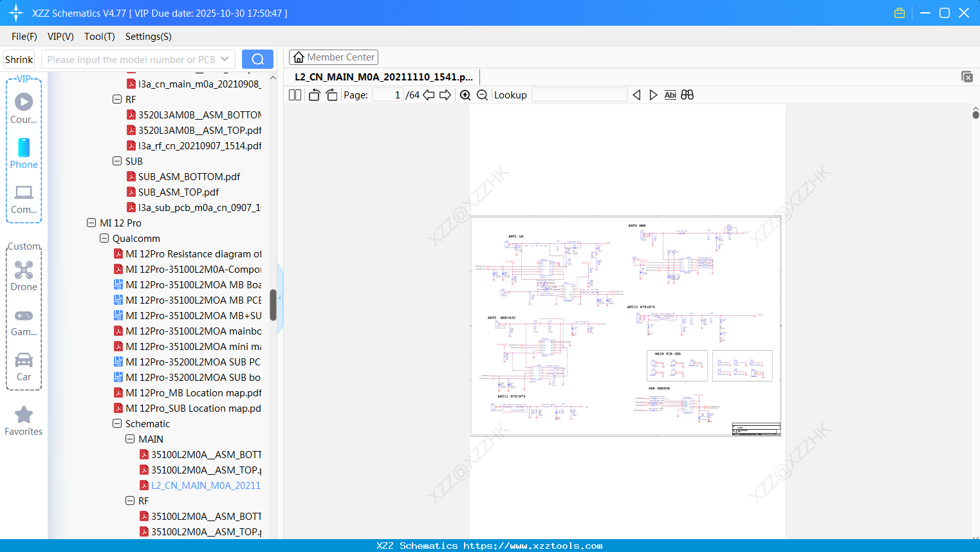Image resolution: width=980 pixels, height=552 pixels.
Task: Rotate page counterclockwise icon
Action: click(314, 95)
